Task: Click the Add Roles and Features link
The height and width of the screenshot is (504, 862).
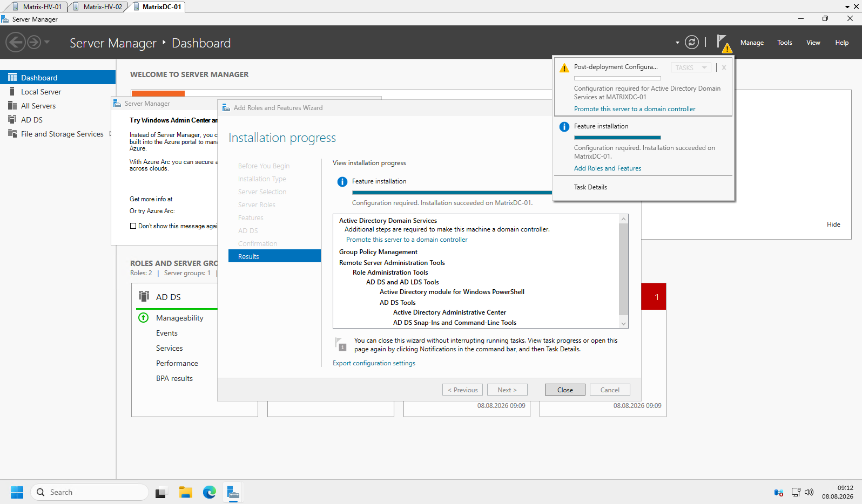Action: tap(608, 168)
